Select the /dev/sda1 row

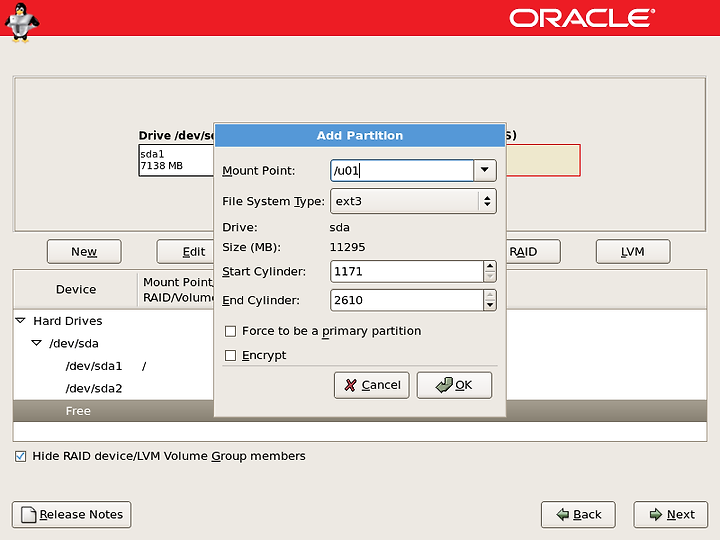(x=114, y=366)
